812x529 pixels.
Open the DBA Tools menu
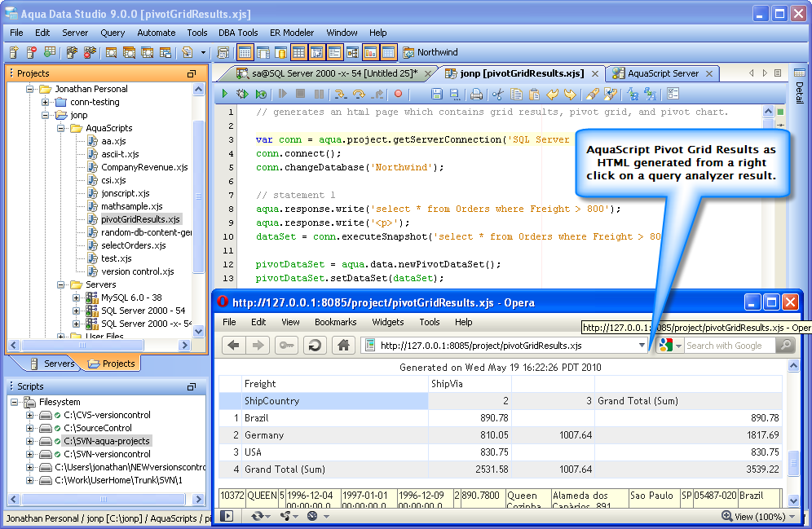[x=238, y=33]
